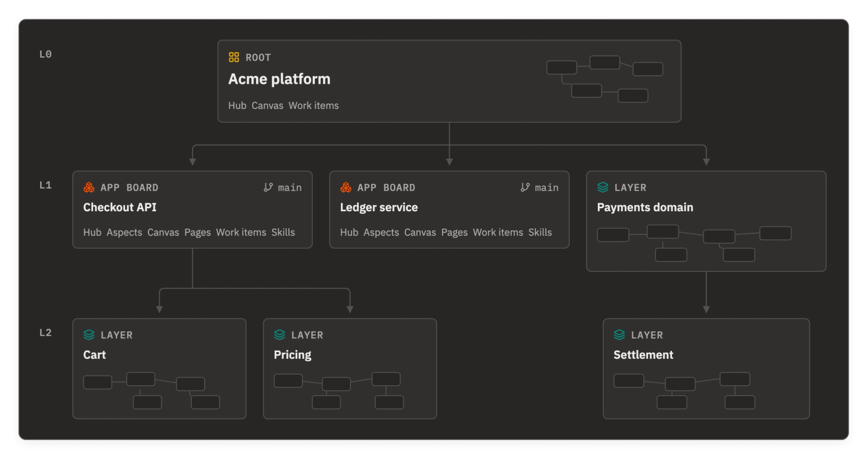Click the branch icon on Ledger service

[x=525, y=187]
